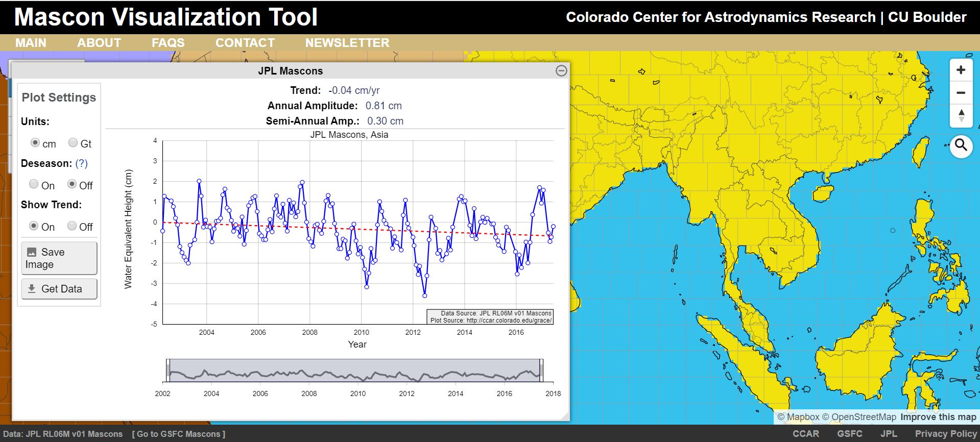Viewport: 980px width, 442px height.
Task: Open the map search magnifier
Action: click(961, 146)
